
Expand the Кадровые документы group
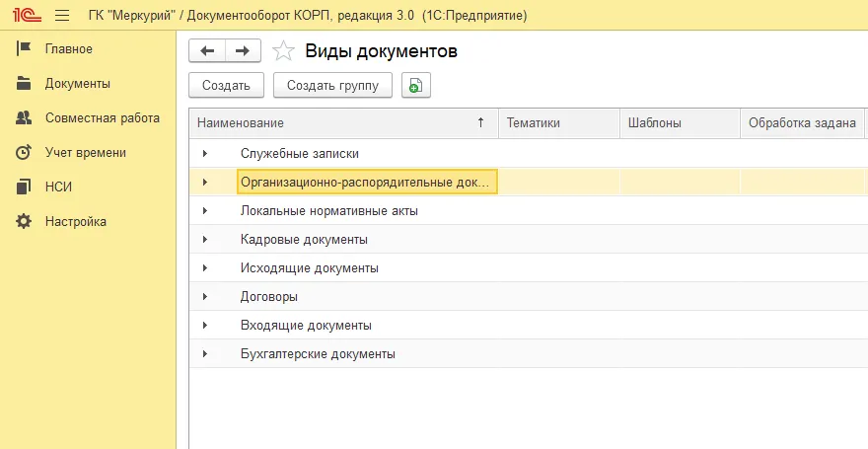point(205,239)
